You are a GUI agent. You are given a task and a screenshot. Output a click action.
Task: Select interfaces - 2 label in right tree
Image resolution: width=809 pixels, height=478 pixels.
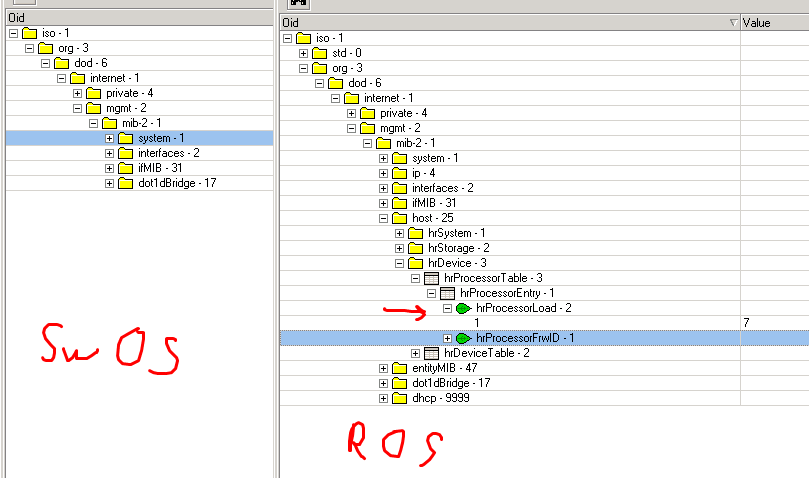(443, 188)
